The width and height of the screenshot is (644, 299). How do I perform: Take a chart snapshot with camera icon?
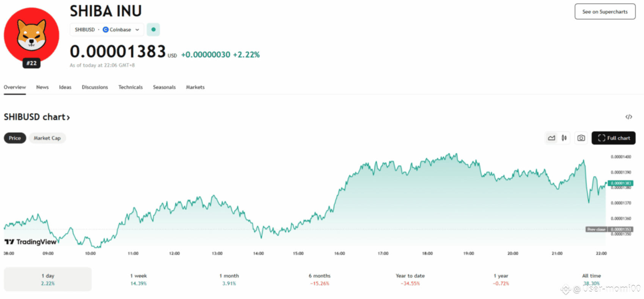581,138
